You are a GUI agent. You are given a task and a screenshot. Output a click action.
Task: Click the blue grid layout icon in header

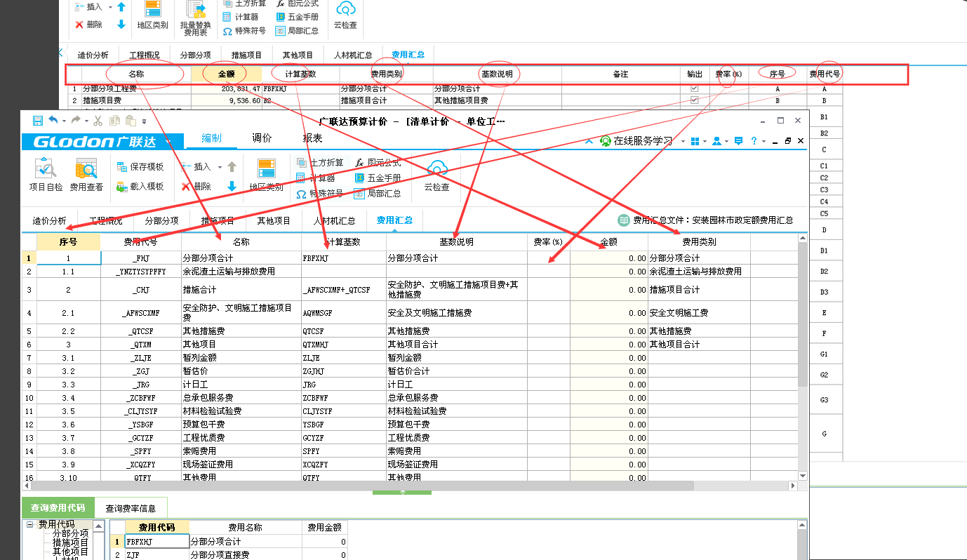coord(695,141)
